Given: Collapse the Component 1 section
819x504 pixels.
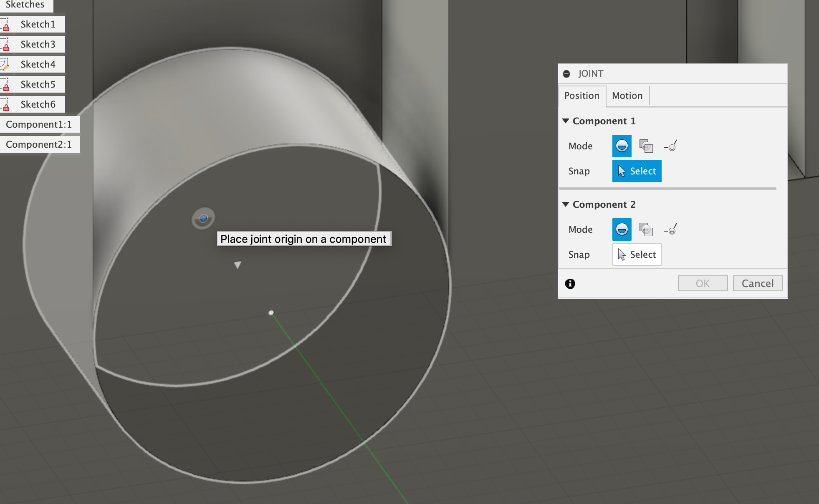Looking at the screenshot, I should [x=566, y=121].
